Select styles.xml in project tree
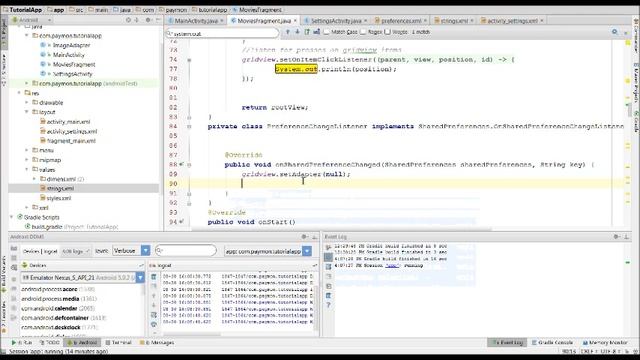Screen dimensions: 640x360 point(58,198)
